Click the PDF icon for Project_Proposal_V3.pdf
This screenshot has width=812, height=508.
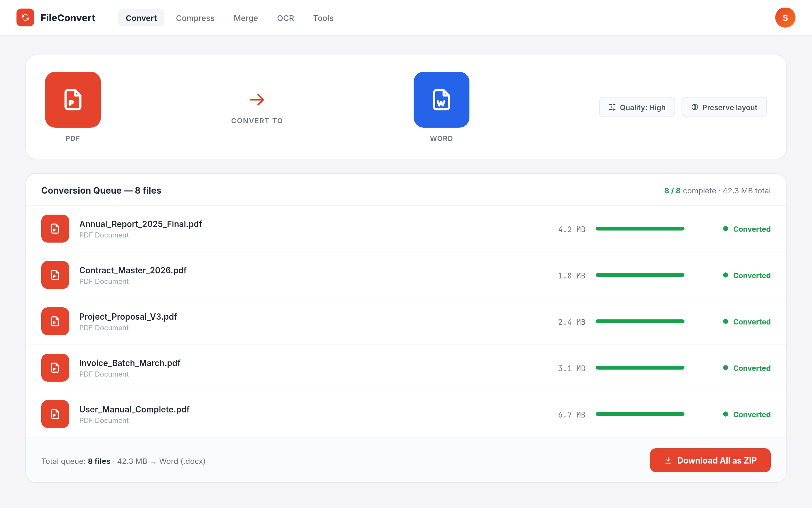coord(55,321)
